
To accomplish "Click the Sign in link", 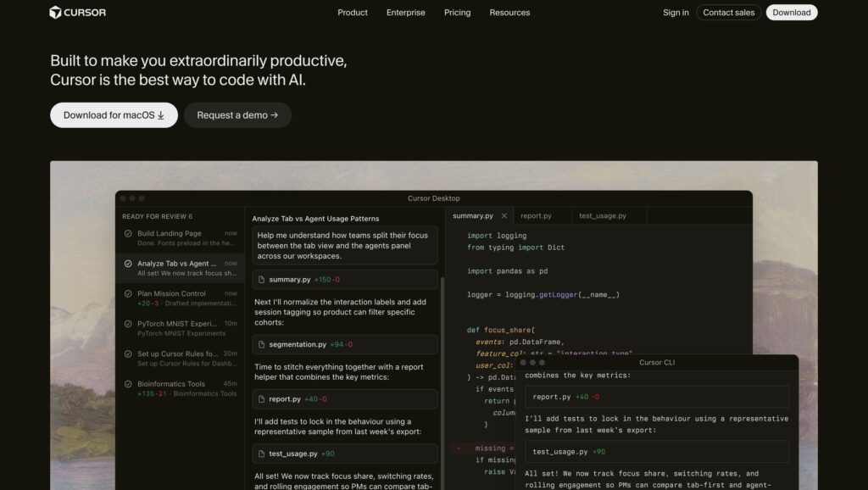I will (x=676, y=12).
